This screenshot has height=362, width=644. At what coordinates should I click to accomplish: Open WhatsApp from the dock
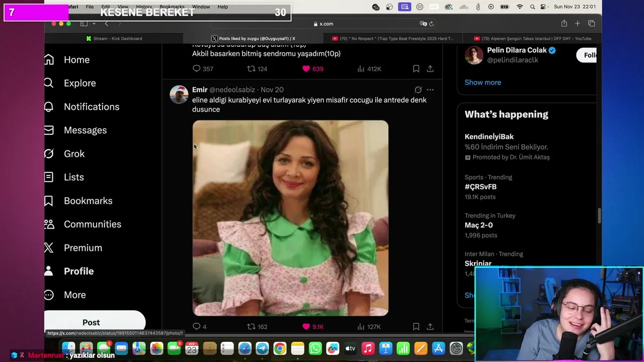315,348
